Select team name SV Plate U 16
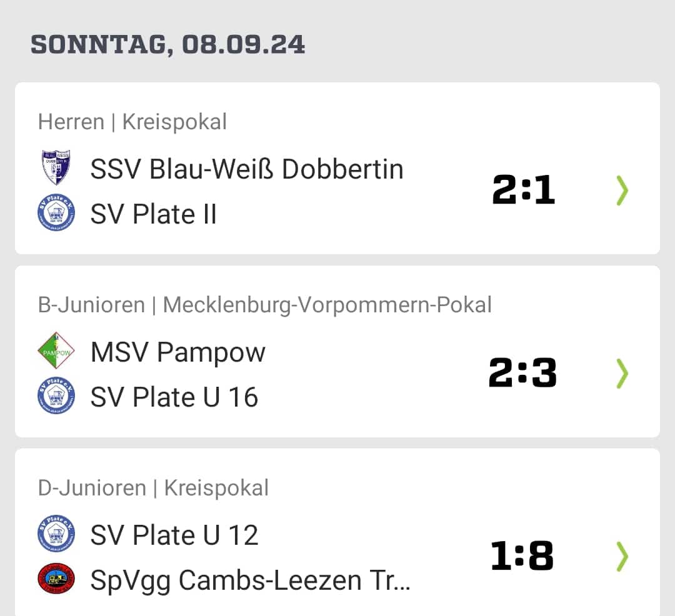This screenshot has height=616, width=675. coord(174,397)
